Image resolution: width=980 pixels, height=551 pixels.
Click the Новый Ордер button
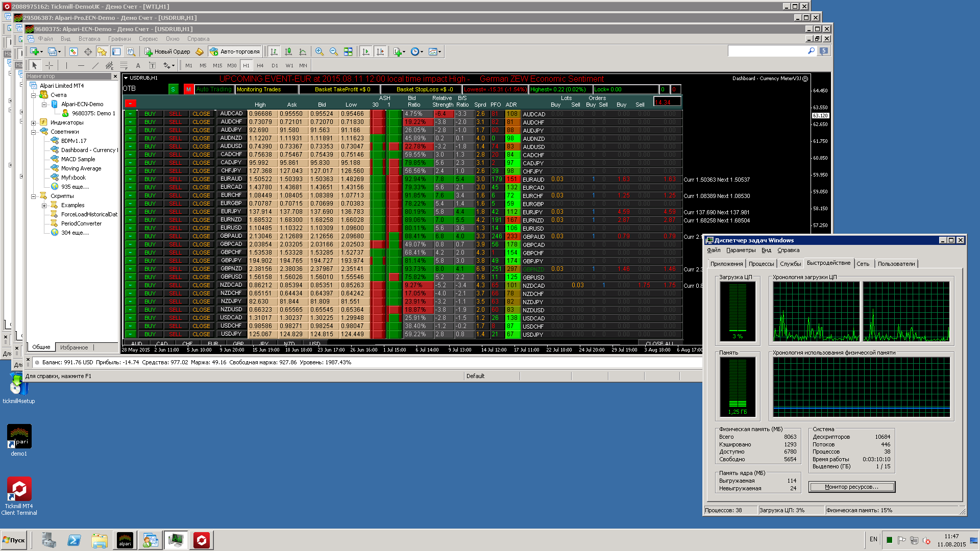pos(167,52)
